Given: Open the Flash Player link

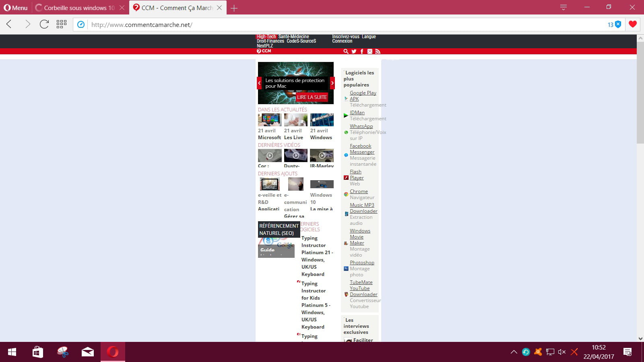Looking at the screenshot, I should coord(357,175).
